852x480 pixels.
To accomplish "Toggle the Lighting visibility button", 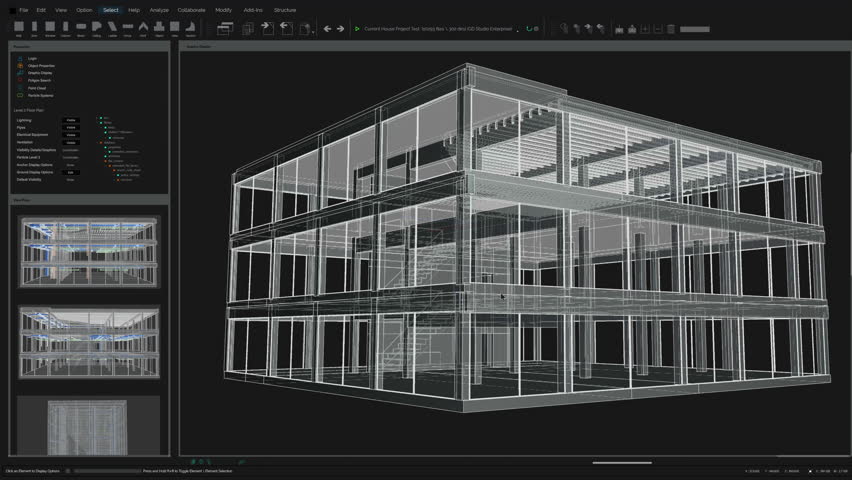I will coord(71,120).
